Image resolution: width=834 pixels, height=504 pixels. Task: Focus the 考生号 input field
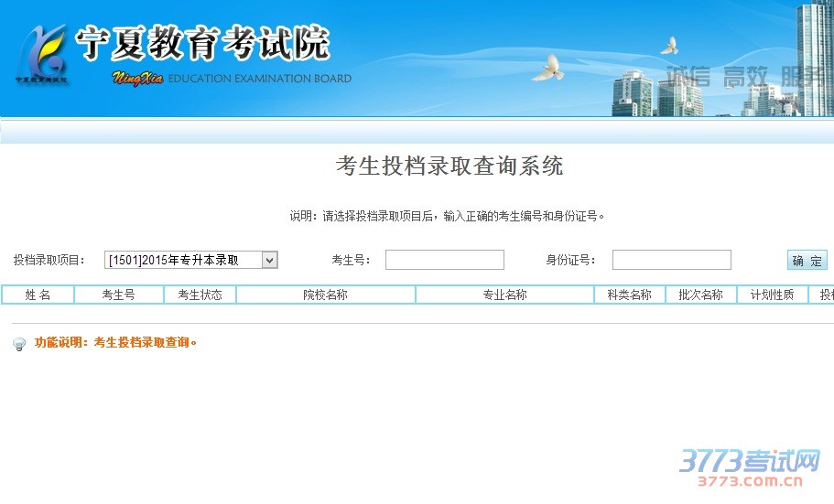pyautogui.click(x=444, y=260)
